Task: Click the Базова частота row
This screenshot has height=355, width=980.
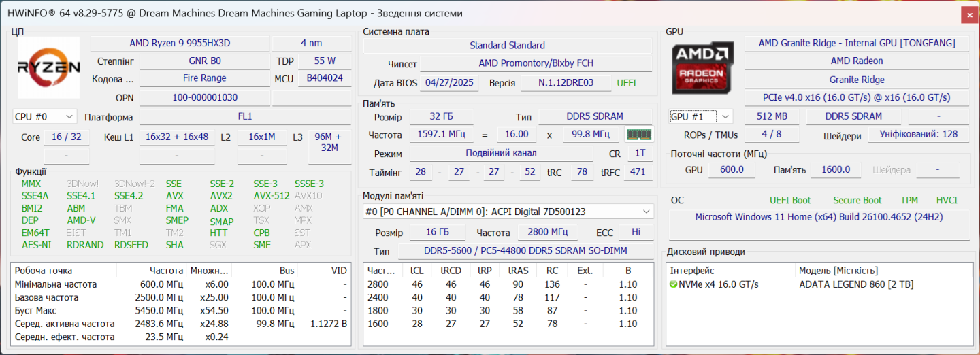Action: (181, 297)
